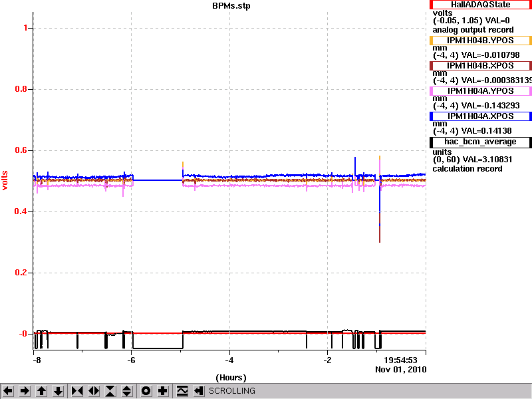Click the Y-axis tick label 0.8
Viewport: 532px width, 399px height.
(21, 89)
